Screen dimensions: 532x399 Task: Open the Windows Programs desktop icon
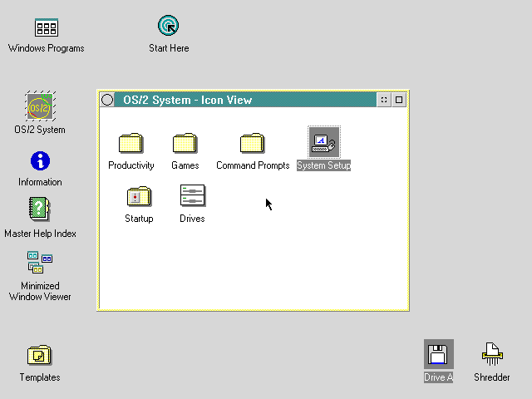click(47, 27)
